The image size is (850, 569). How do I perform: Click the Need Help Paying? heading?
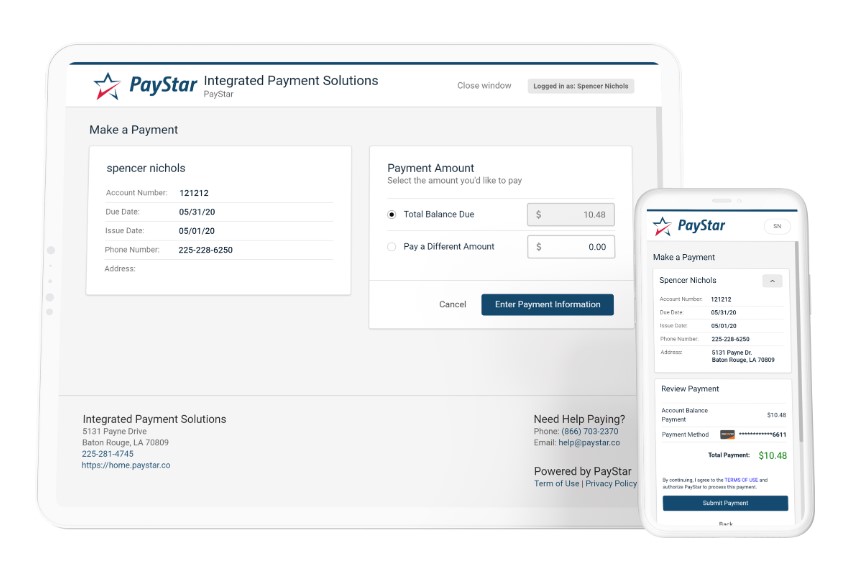pyautogui.click(x=579, y=419)
